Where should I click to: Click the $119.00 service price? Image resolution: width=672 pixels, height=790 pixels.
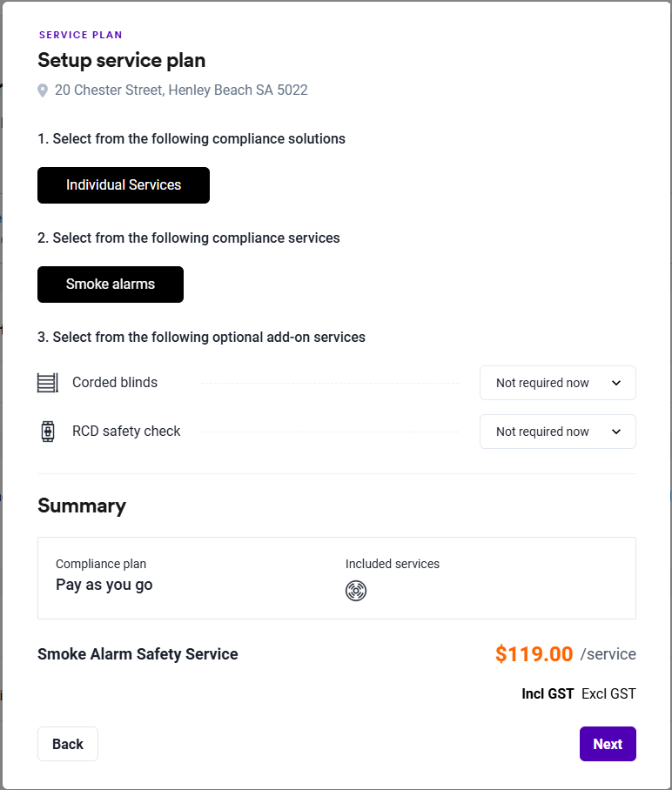pyautogui.click(x=534, y=654)
